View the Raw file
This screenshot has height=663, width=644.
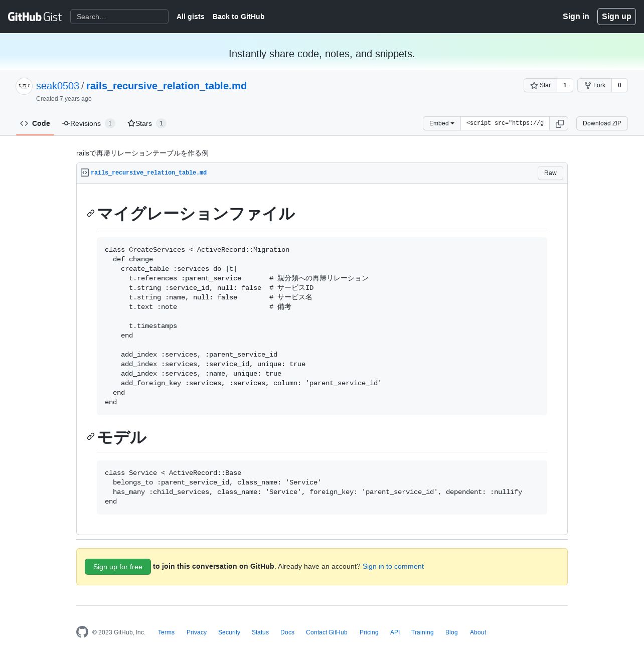[x=550, y=173]
